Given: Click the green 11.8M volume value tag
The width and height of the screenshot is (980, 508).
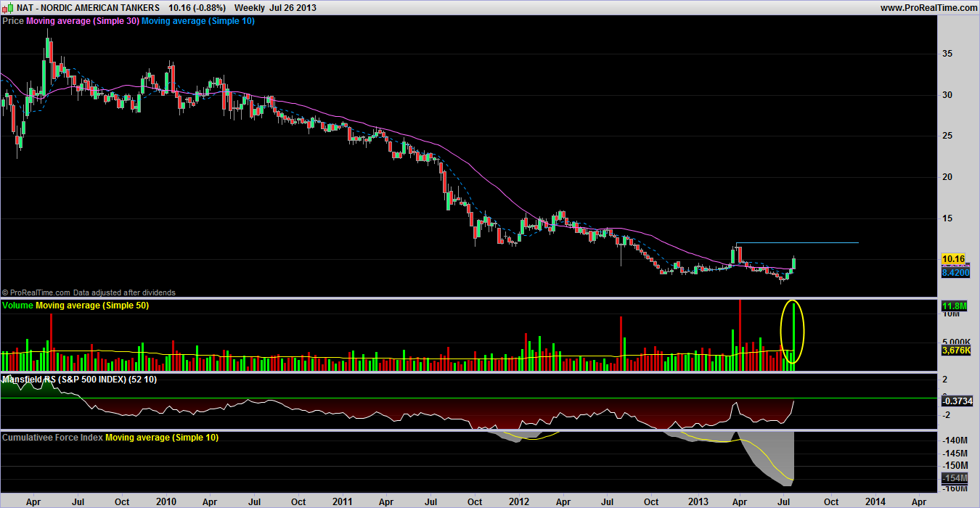Looking at the screenshot, I should point(952,307).
